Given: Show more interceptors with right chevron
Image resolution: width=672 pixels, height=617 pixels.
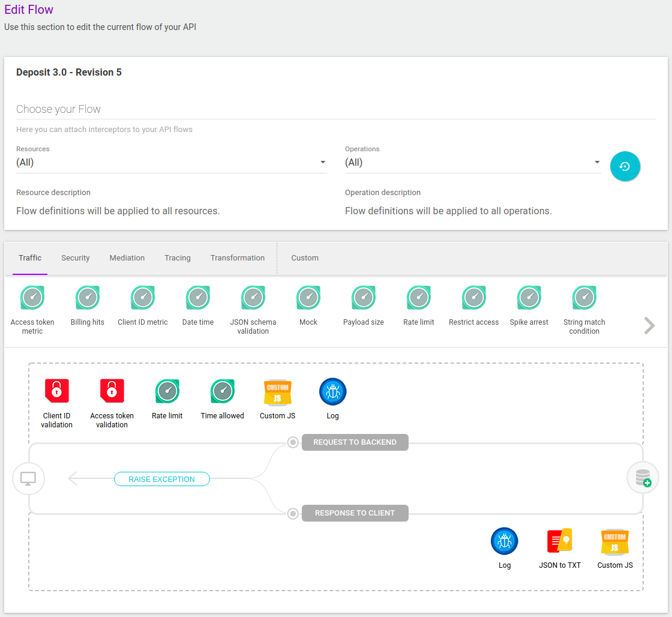Looking at the screenshot, I should pyautogui.click(x=649, y=325).
